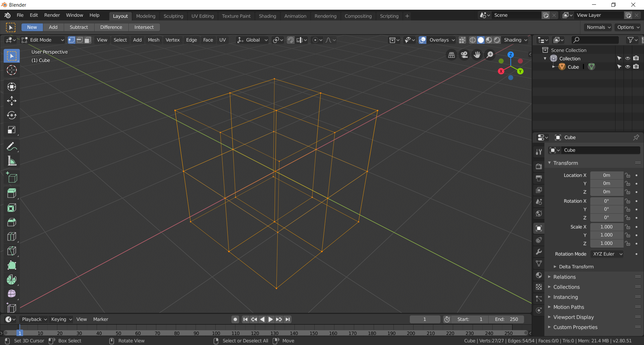Select the Annotate tool
644x345 pixels.
pos(12,146)
